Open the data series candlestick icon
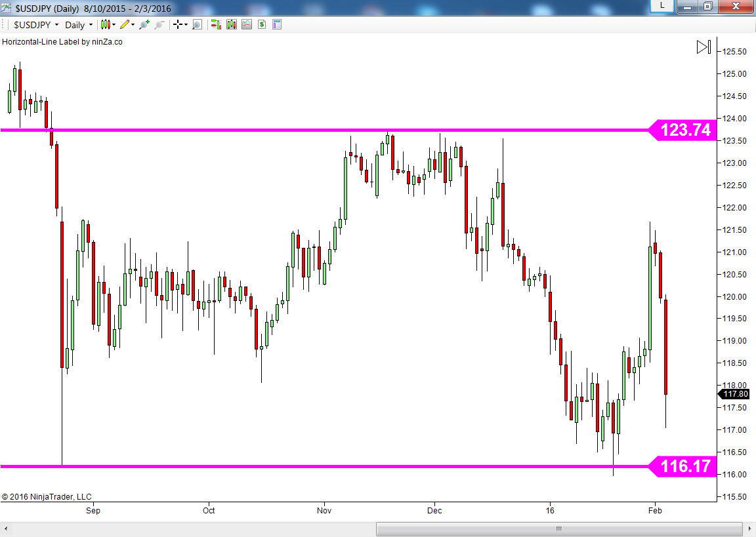Viewport: 756px width, 537px height. click(232, 24)
